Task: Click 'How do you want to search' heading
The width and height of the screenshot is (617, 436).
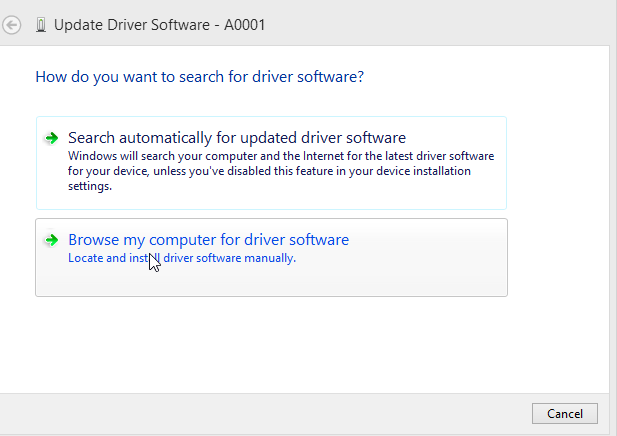Action: pos(200,77)
